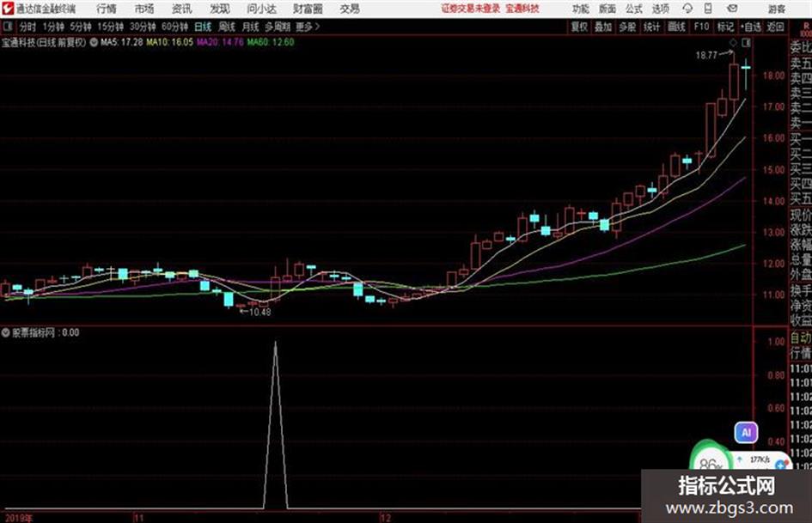812x523 pixels.
Task: Switch to 分时 chart period
Action: [x=28, y=27]
